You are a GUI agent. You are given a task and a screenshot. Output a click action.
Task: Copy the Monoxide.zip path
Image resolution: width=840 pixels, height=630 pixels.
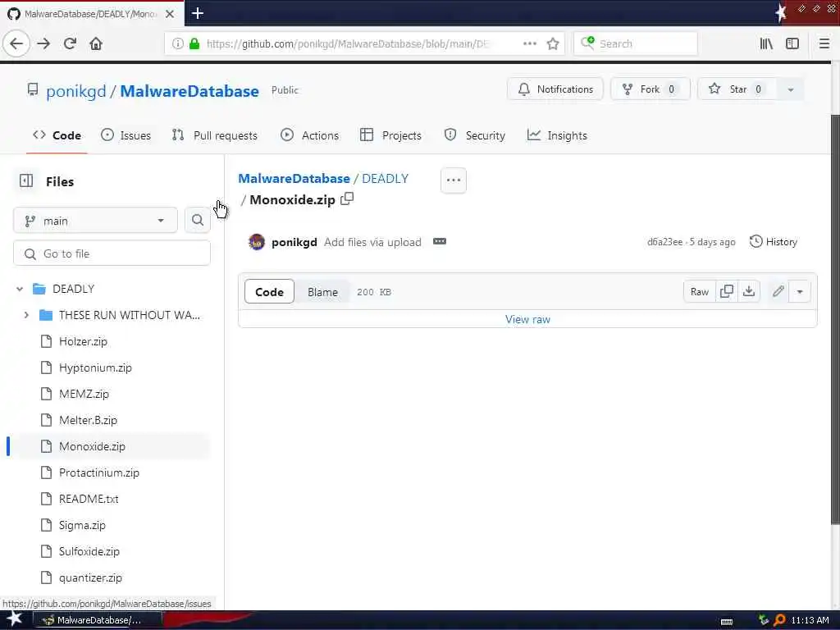click(347, 199)
